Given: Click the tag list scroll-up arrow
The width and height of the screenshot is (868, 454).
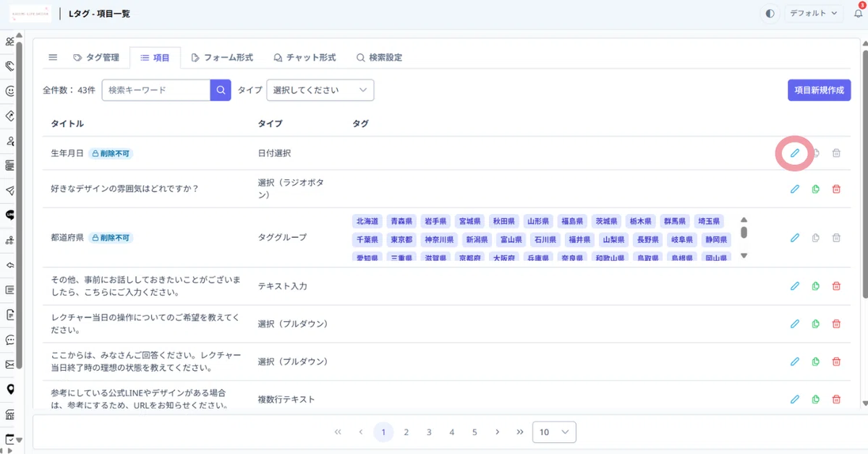Looking at the screenshot, I should pos(744,220).
